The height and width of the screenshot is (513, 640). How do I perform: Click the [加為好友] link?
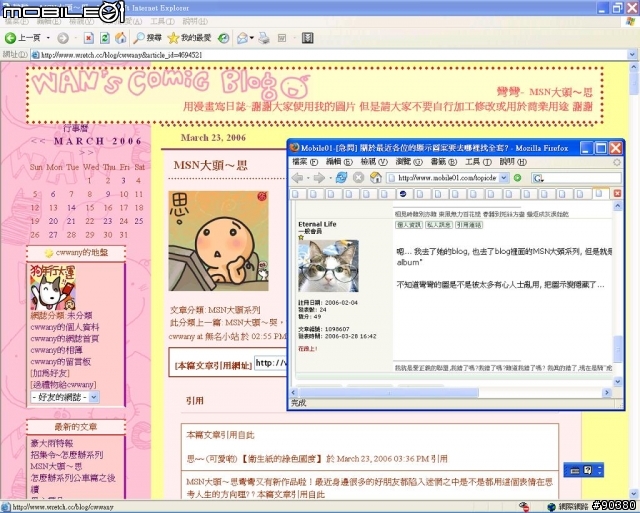(x=50, y=373)
